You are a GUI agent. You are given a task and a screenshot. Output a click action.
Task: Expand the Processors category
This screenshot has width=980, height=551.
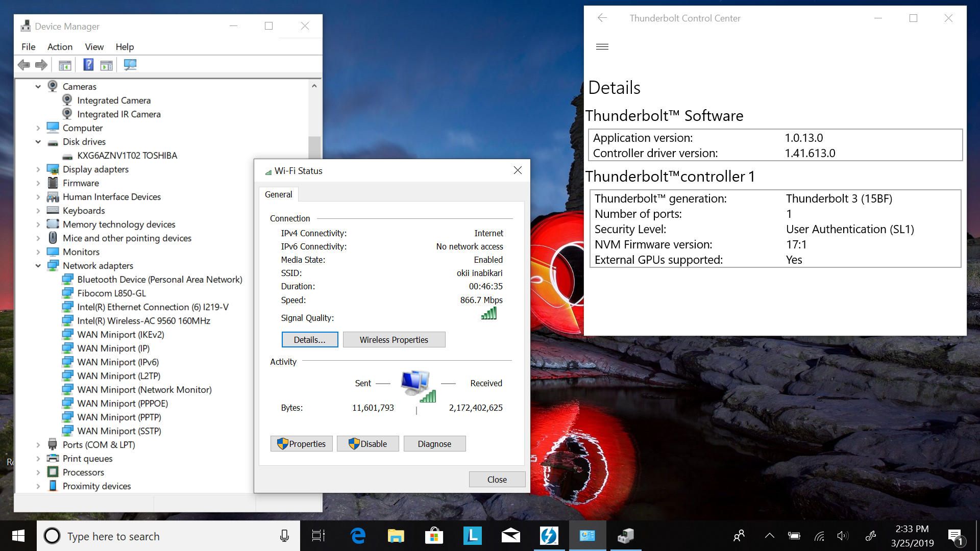click(x=38, y=472)
